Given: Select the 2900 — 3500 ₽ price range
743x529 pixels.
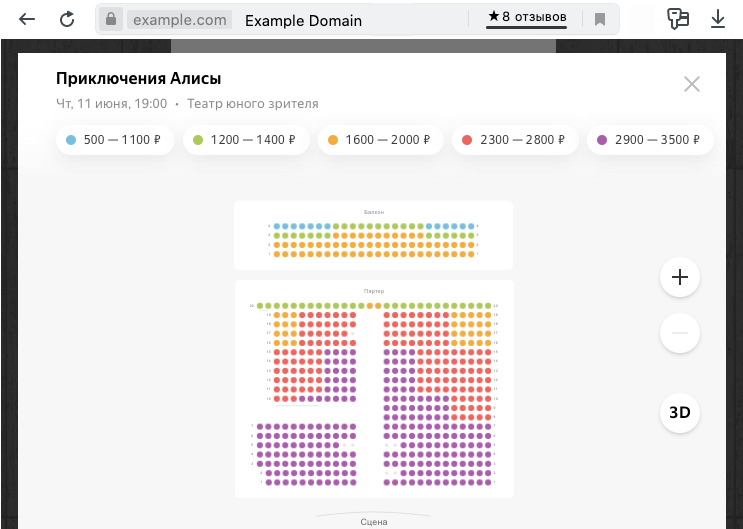Looking at the screenshot, I should pos(650,140).
